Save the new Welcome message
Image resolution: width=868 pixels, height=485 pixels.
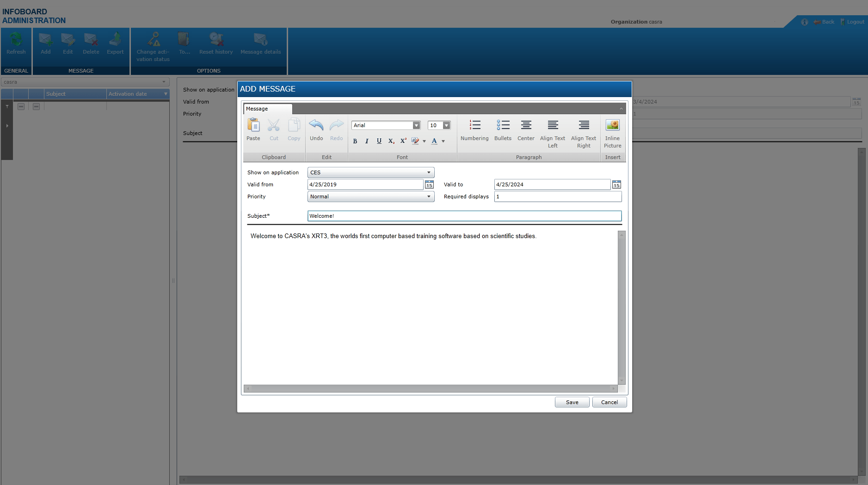572,402
